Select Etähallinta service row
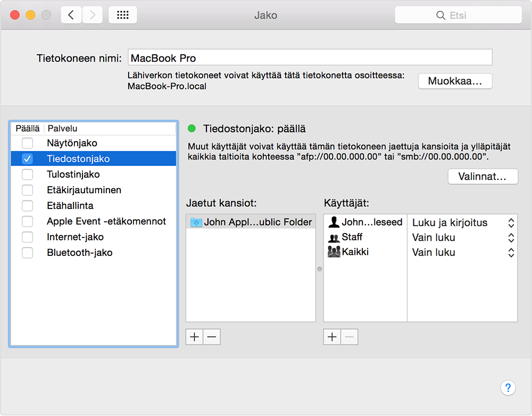Viewport: 532px width, 416px height. click(x=94, y=206)
